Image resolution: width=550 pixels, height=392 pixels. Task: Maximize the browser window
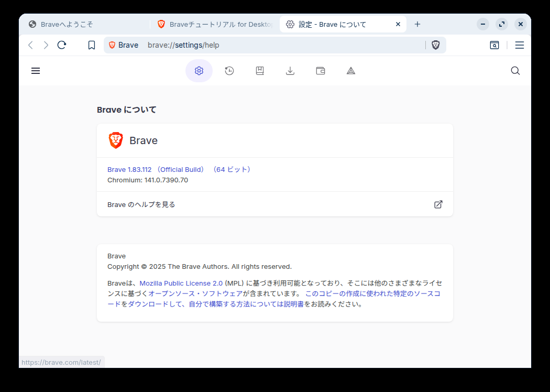pos(502,24)
